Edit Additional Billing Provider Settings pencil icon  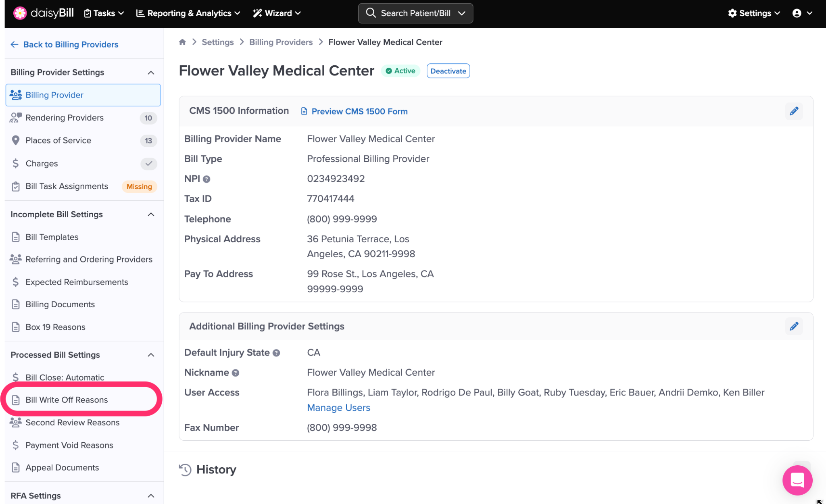click(794, 326)
